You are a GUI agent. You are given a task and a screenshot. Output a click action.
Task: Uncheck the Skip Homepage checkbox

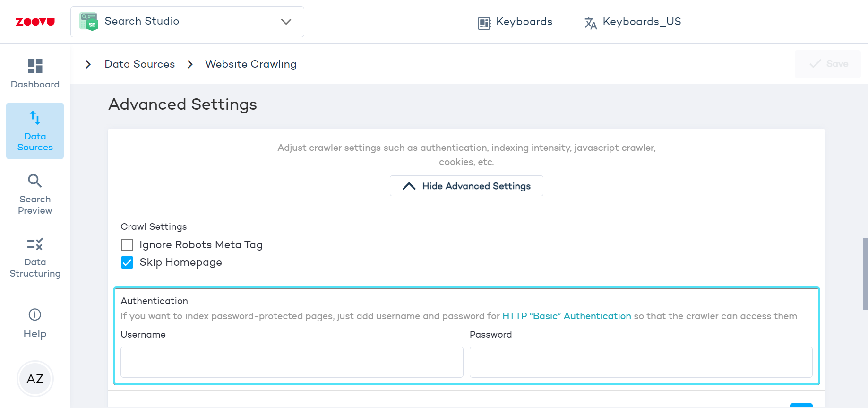127,262
